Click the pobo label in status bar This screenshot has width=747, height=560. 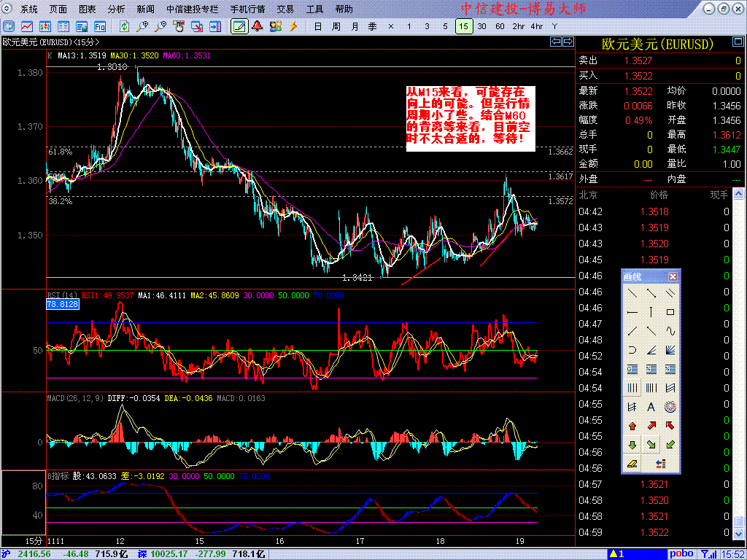click(x=681, y=554)
